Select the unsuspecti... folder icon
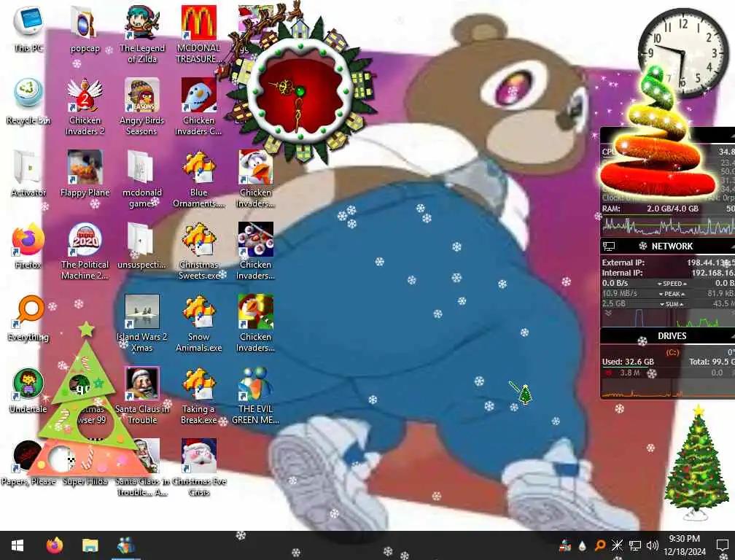The height and width of the screenshot is (560, 735). click(141, 246)
